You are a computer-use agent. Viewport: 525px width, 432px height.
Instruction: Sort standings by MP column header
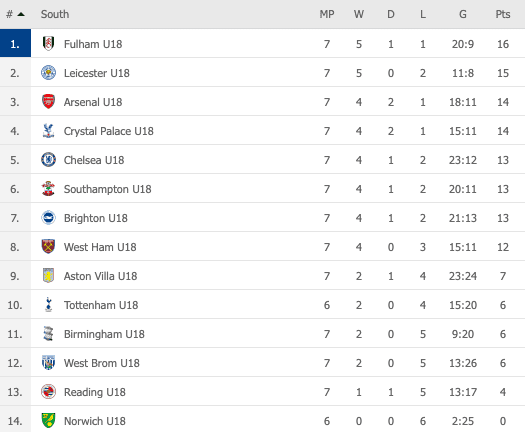pyautogui.click(x=327, y=14)
